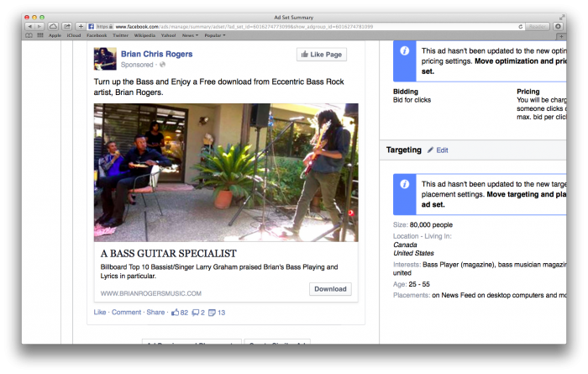Go back with Safari's back arrow
Screen dimensions: 588x374
pyautogui.click(x=29, y=27)
